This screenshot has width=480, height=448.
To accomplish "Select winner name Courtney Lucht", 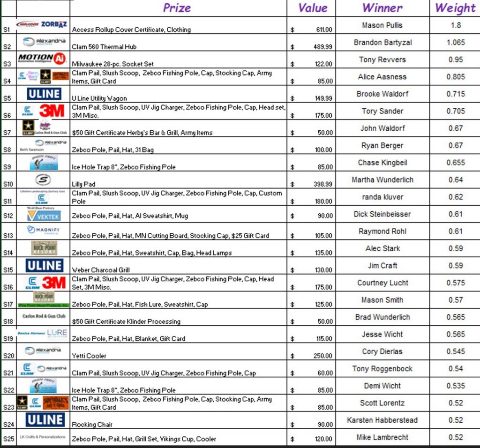I will (382, 283).
